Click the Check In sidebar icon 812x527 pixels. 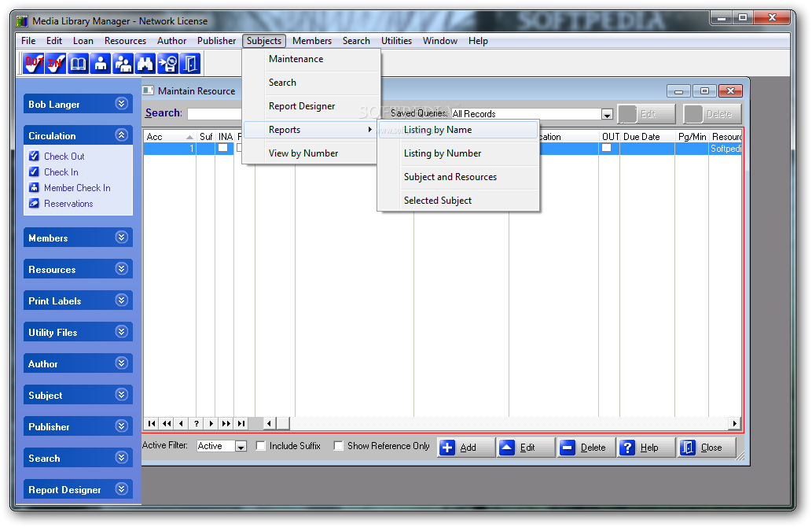pyautogui.click(x=34, y=171)
